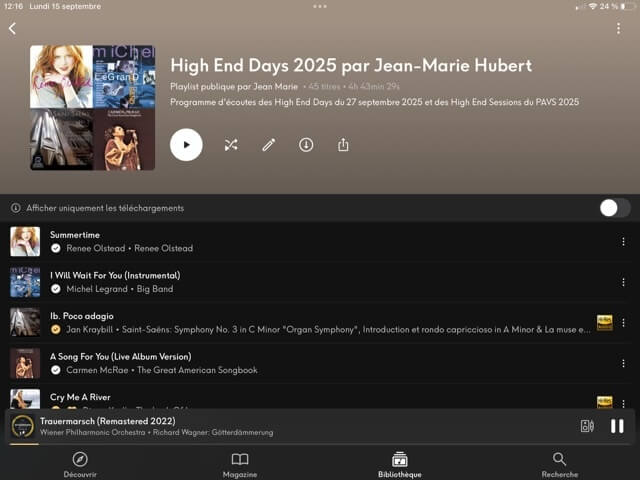The image size is (640, 480).
Task: Tap downloaded checkmark on I Will Wait For You
Action: coord(56,289)
